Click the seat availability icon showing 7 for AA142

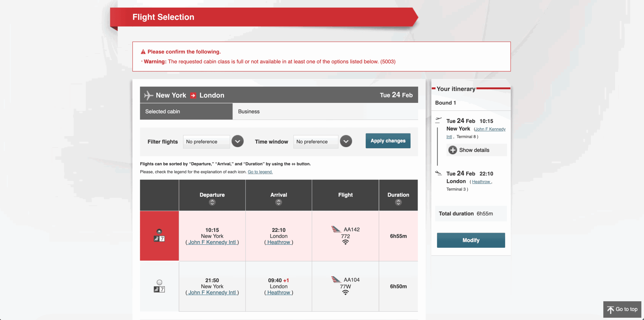[x=159, y=239]
